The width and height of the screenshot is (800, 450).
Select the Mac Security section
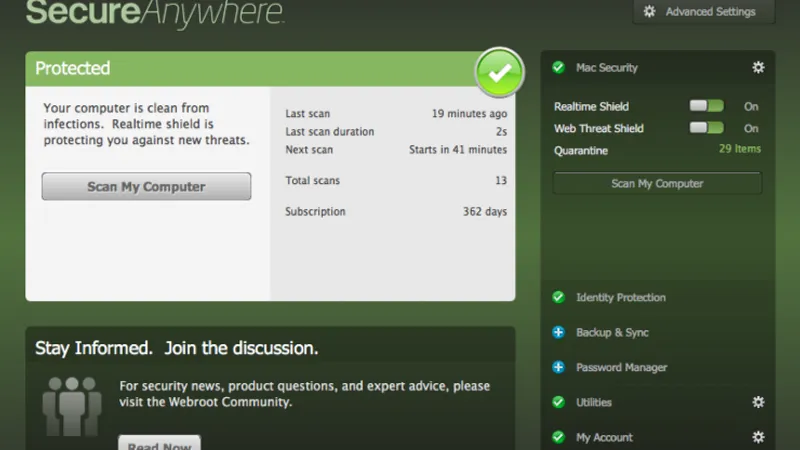point(607,68)
